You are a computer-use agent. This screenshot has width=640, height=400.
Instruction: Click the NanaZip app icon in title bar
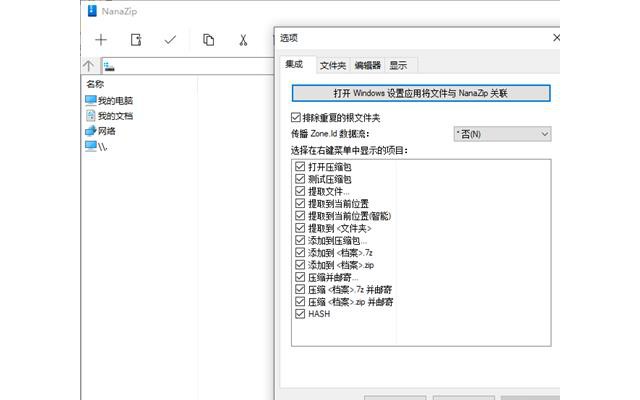tap(92, 11)
